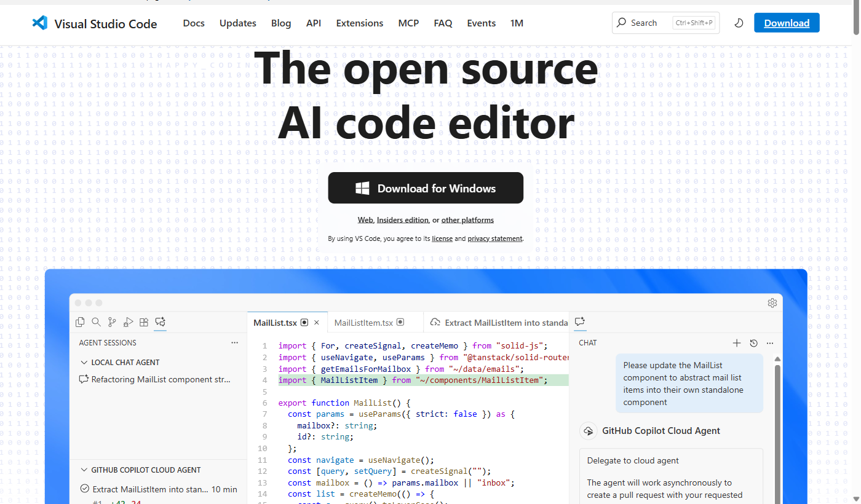Open the other platforms link

click(x=467, y=219)
